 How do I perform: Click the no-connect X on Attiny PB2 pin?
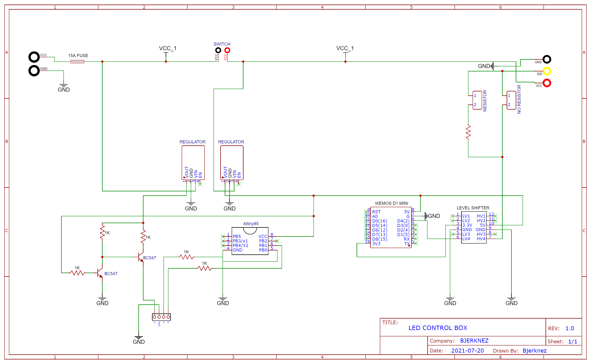(277, 241)
